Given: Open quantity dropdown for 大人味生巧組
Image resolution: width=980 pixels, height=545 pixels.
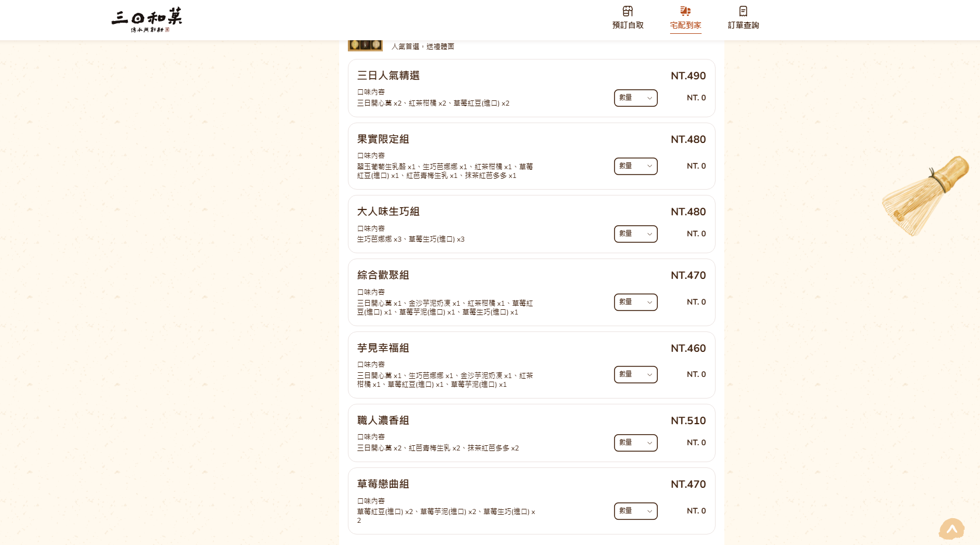Looking at the screenshot, I should [x=636, y=234].
